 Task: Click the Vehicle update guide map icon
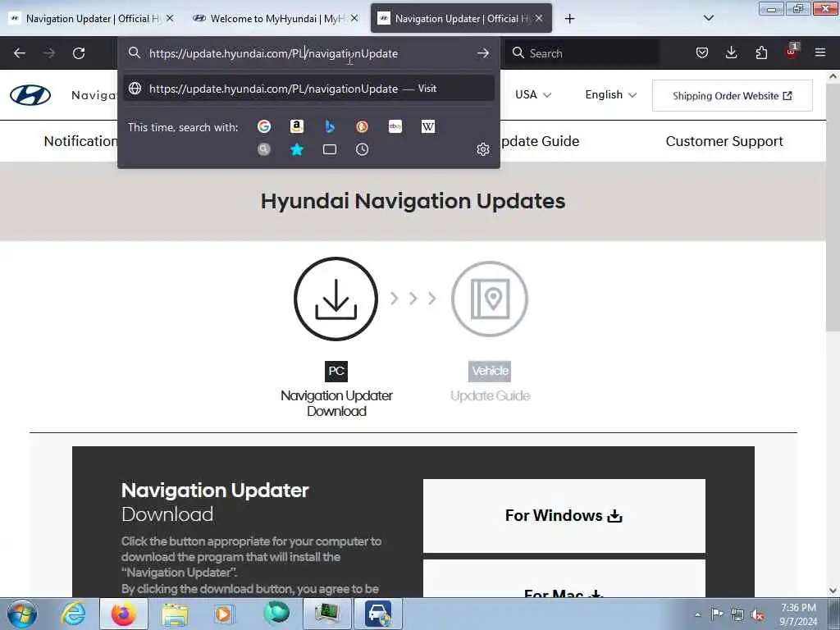tap(490, 299)
